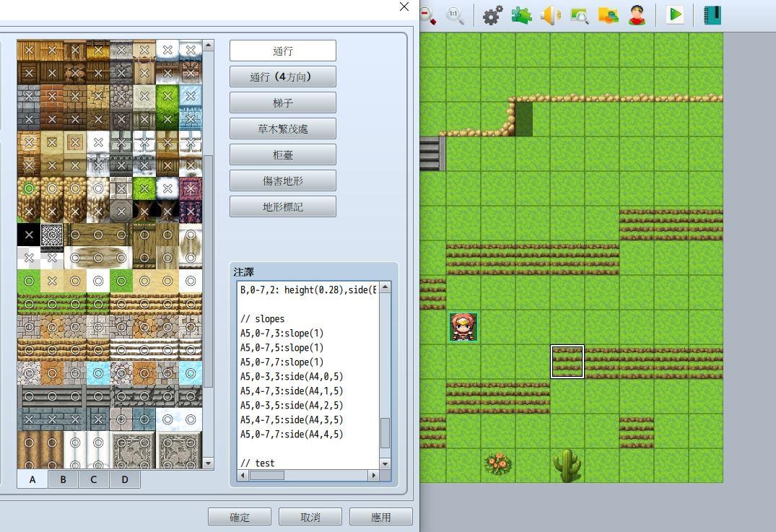
Task: Click inside the 注譯 note text field
Action: click(x=310, y=375)
